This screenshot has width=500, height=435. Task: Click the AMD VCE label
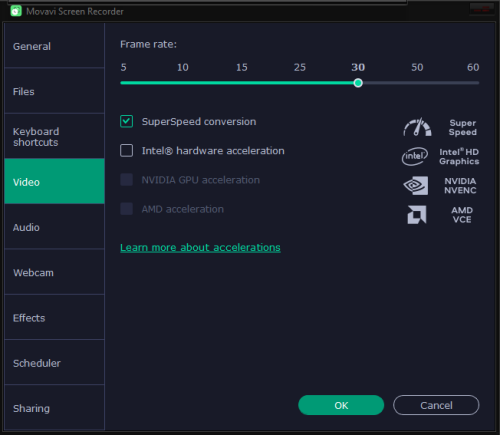(x=462, y=215)
